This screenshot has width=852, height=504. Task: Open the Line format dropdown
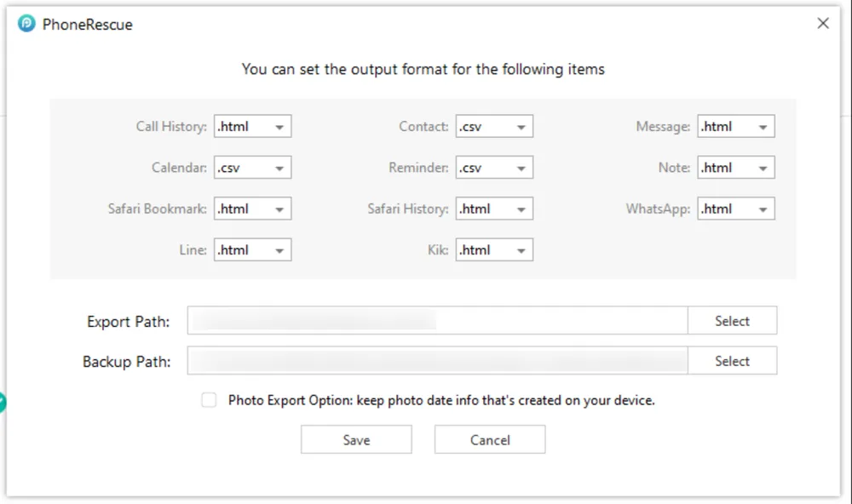(253, 250)
